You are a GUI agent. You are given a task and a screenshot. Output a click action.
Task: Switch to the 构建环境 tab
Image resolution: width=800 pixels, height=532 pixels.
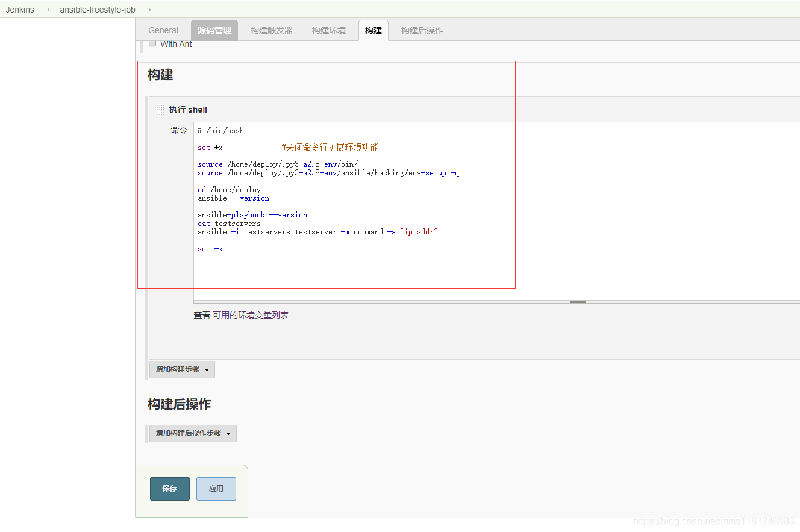pos(329,30)
